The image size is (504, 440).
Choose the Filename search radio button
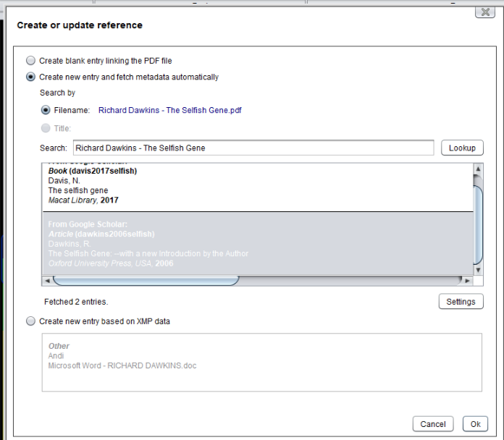pos(46,110)
